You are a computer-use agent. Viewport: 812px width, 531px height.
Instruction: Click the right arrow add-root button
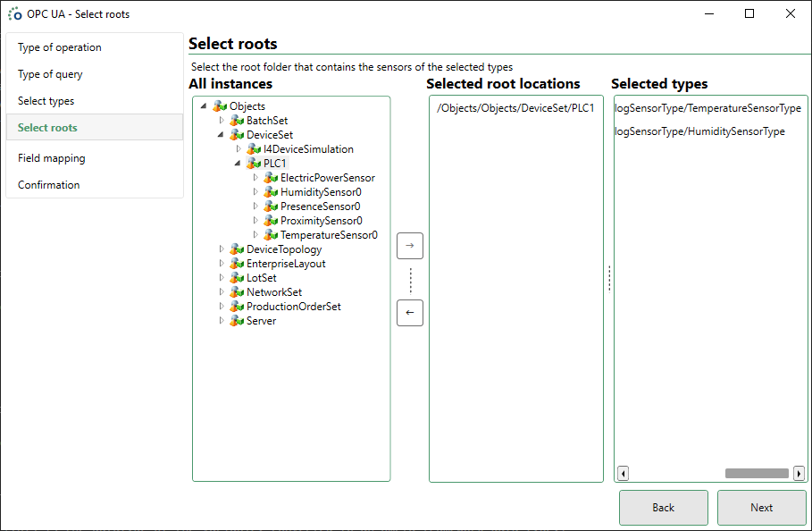click(410, 246)
